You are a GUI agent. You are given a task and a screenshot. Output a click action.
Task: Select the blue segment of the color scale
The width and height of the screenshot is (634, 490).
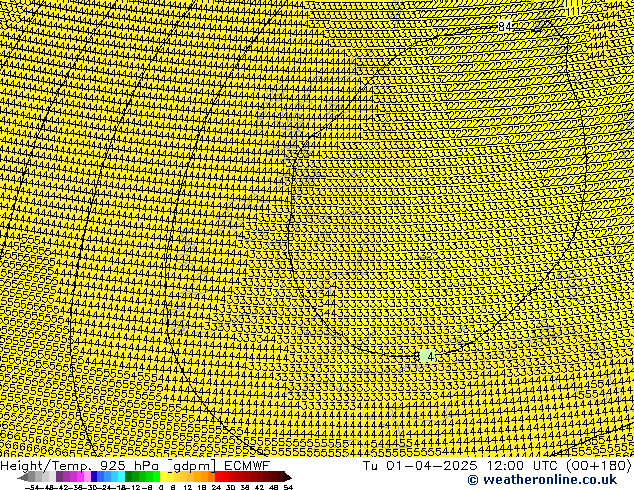[98, 477]
